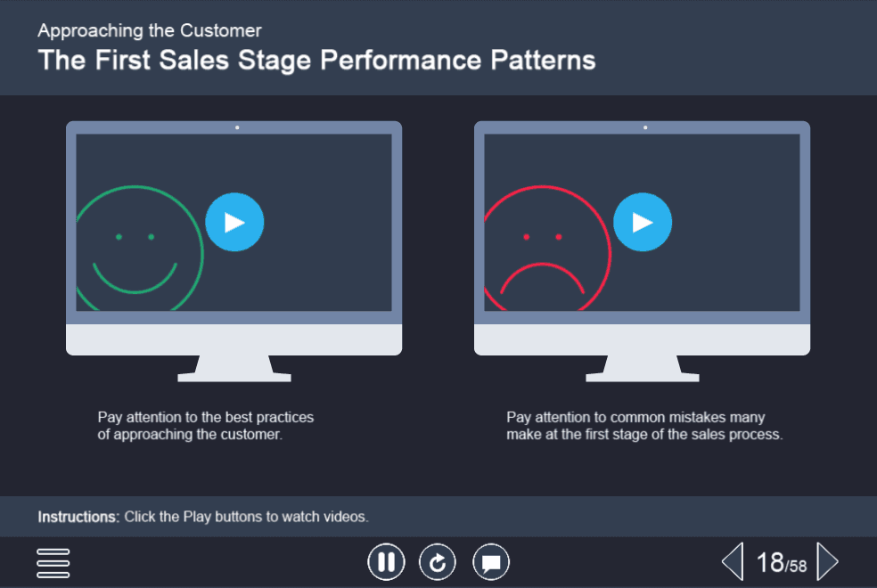Click the right monitor's webcam dot

click(x=645, y=127)
